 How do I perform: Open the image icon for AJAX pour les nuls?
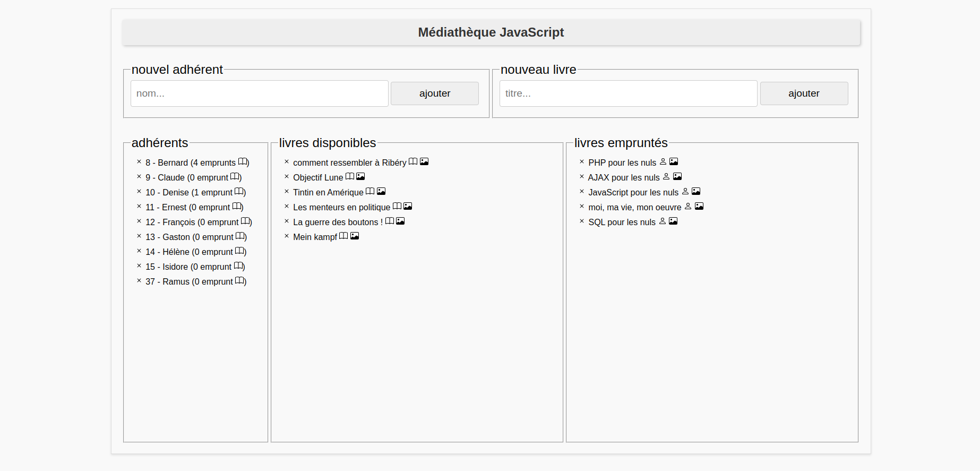point(677,176)
